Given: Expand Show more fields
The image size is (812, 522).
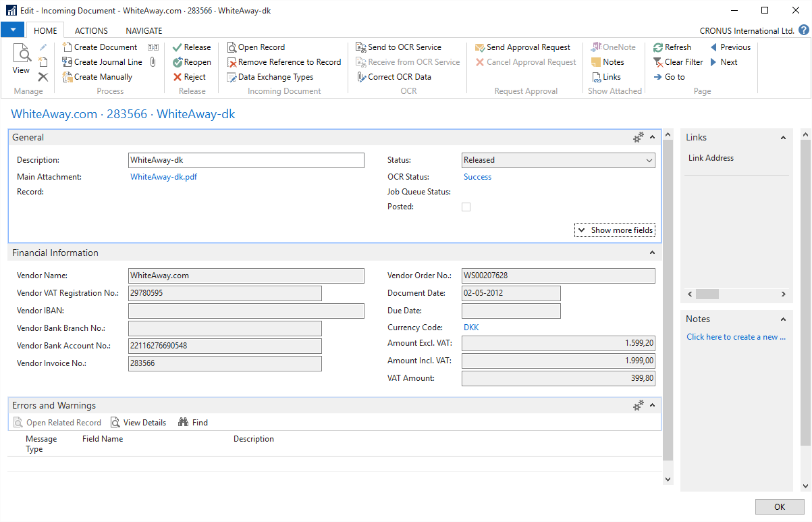Looking at the screenshot, I should [615, 230].
